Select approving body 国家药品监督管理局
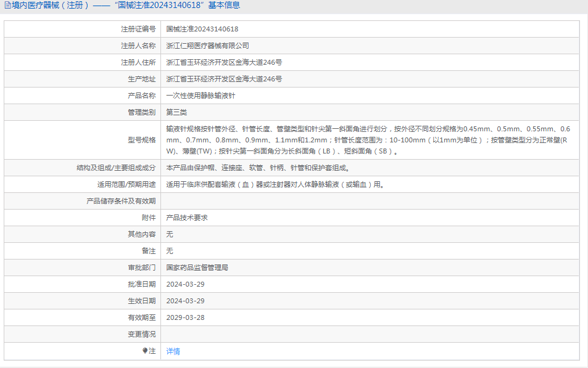Image resolution: width=588 pixels, height=368 pixels. pyautogui.click(x=197, y=268)
